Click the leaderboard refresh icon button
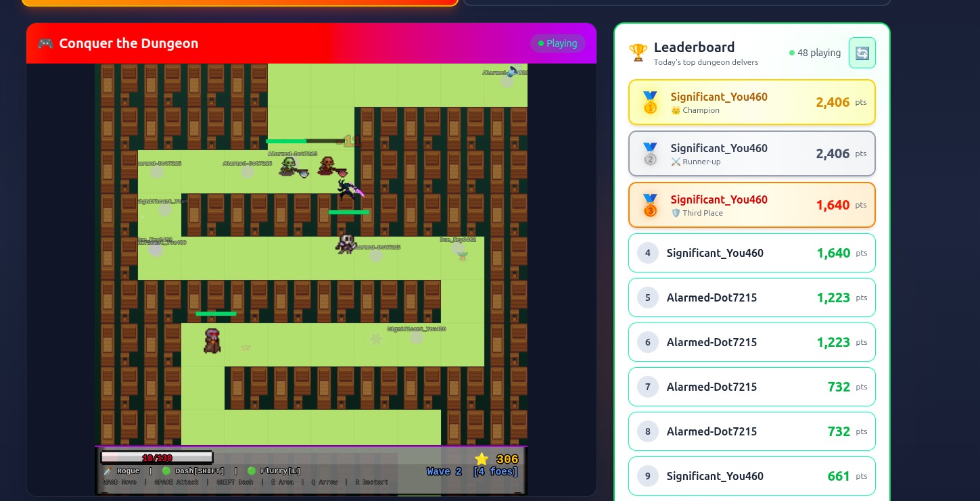Image resolution: width=980 pixels, height=501 pixels. click(862, 53)
